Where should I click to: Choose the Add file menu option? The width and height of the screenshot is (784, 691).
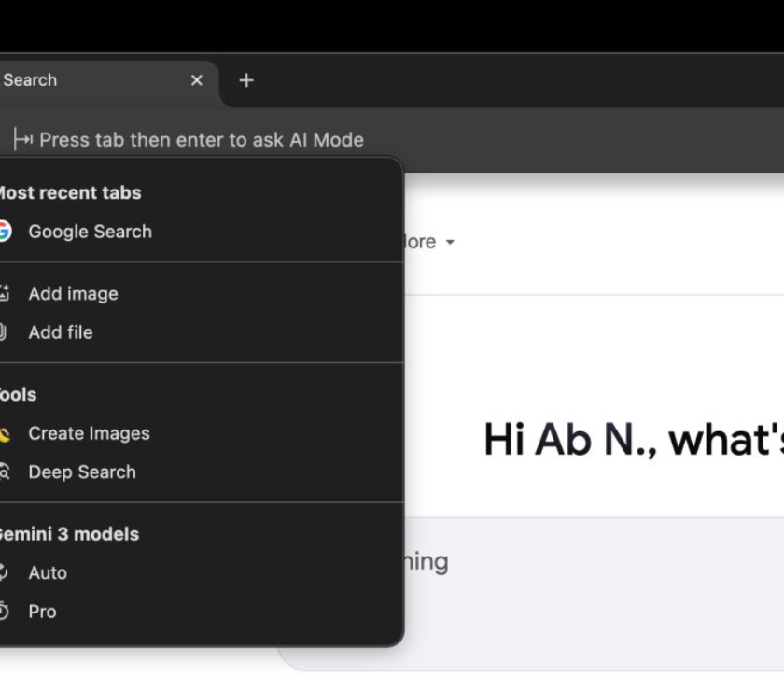pyautogui.click(x=61, y=332)
